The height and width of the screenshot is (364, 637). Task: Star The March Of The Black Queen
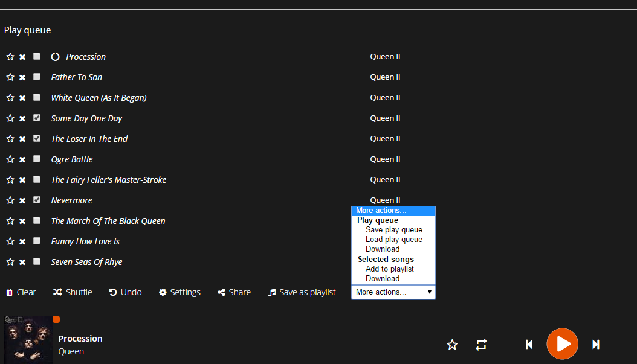click(10, 221)
